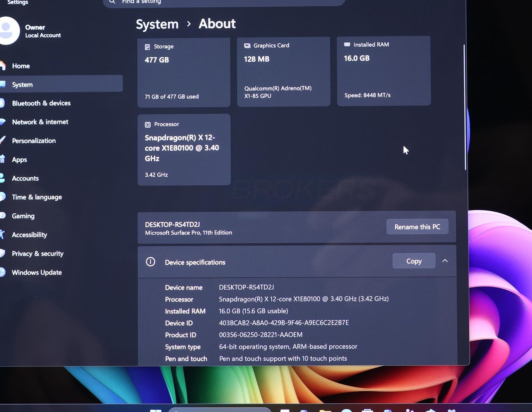Click "Speed: 8448 MT/s" text
The width and height of the screenshot is (532, 412).
[x=367, y=95]
